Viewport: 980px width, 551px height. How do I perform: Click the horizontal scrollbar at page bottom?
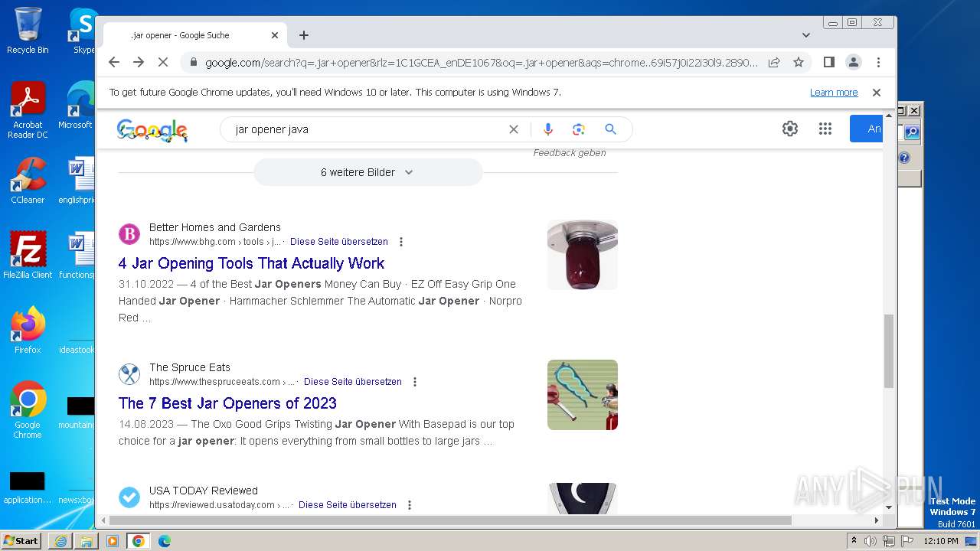point(450,520)
